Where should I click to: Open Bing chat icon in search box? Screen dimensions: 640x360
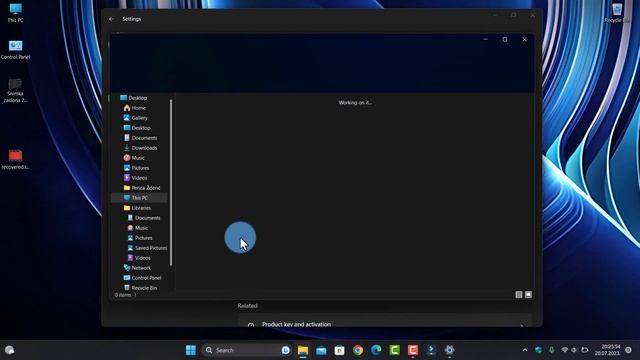[x=286, y=350]
